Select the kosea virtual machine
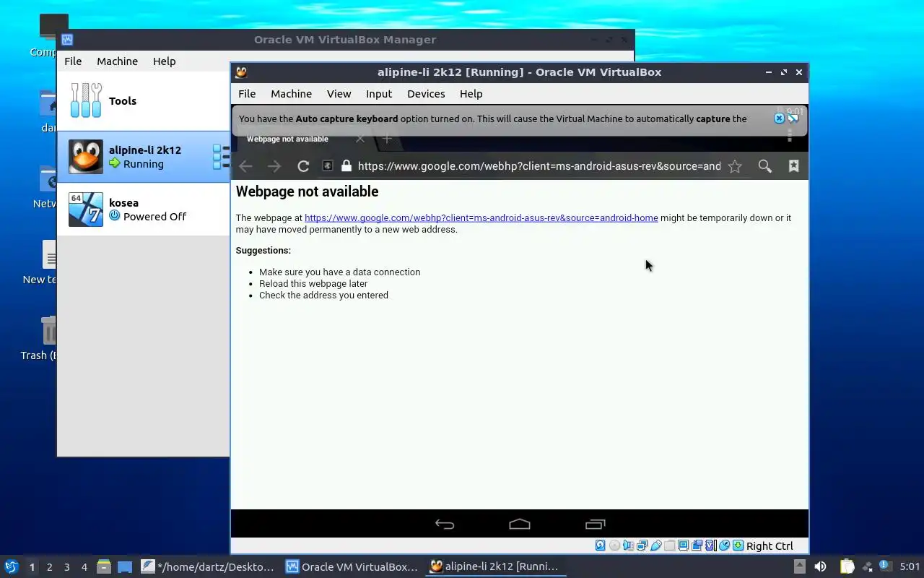This screenshot has height=578, width=924. 143,210
